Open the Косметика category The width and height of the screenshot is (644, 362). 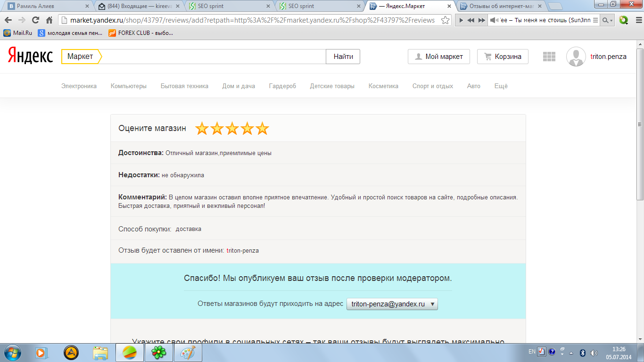tap(383, 86)
